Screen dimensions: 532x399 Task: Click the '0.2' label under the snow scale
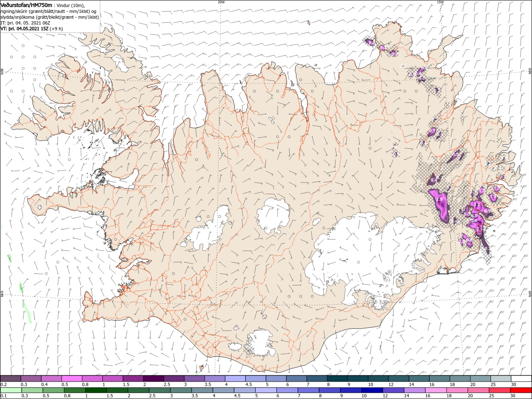[3, 384]
